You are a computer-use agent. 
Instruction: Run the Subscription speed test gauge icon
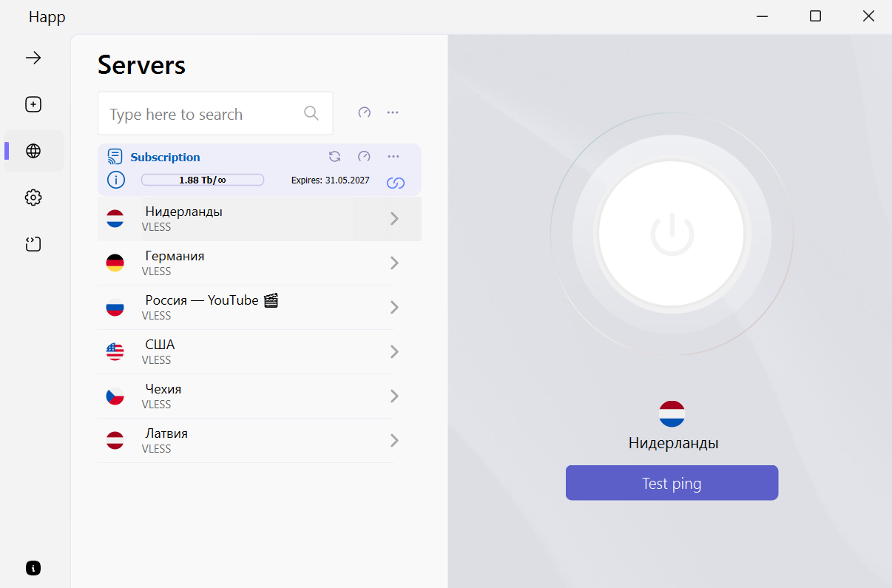(364, 156)
